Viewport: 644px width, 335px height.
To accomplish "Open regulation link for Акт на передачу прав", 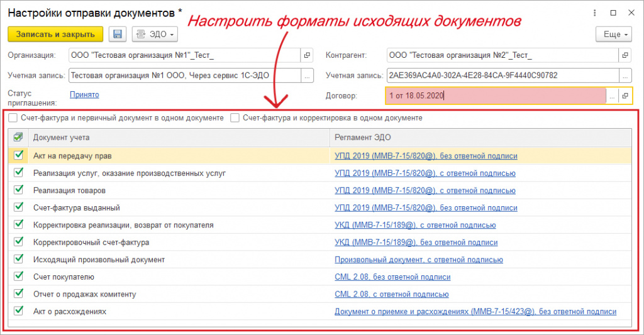I will [x=426, y=156].
